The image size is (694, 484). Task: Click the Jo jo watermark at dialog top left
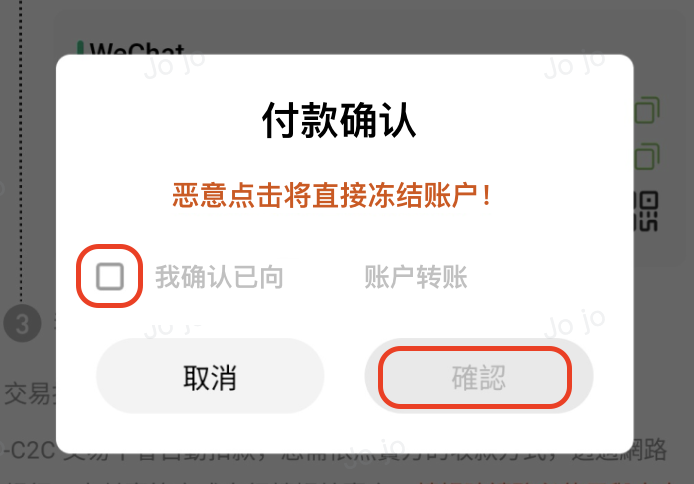click(x=174, y=65)
